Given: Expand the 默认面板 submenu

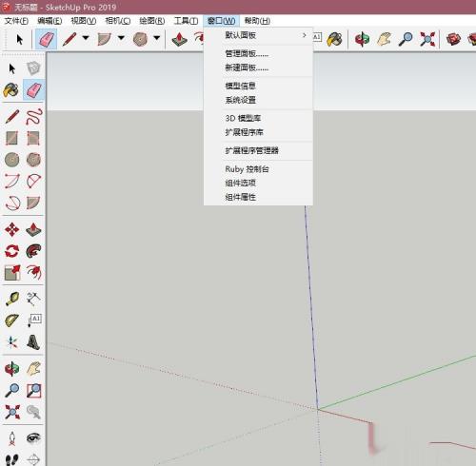Looking at the screenshot, I should tap(258, 35).
